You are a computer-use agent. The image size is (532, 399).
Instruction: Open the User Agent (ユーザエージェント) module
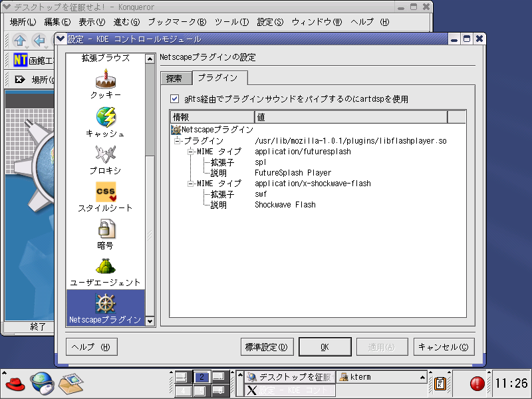tap(106, 272)
